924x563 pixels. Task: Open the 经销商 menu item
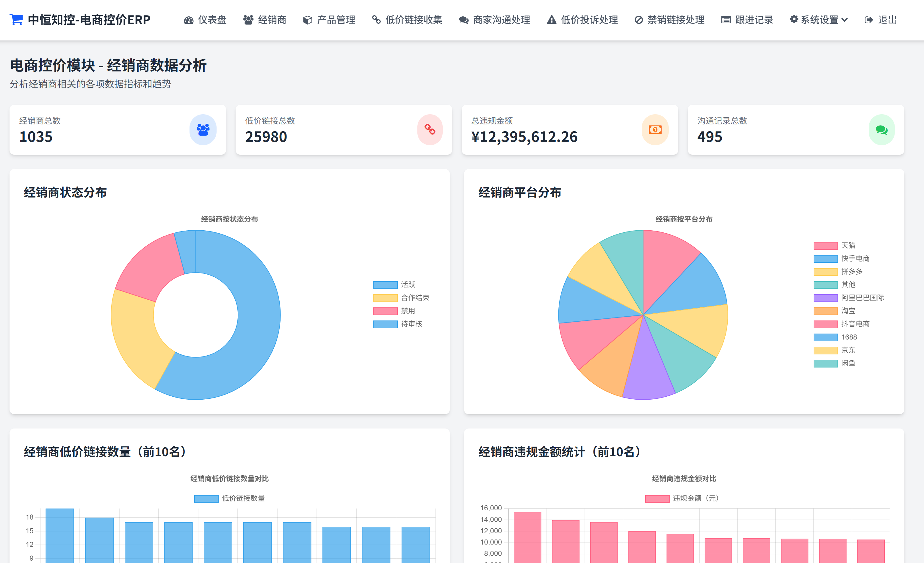coord(265,20)
